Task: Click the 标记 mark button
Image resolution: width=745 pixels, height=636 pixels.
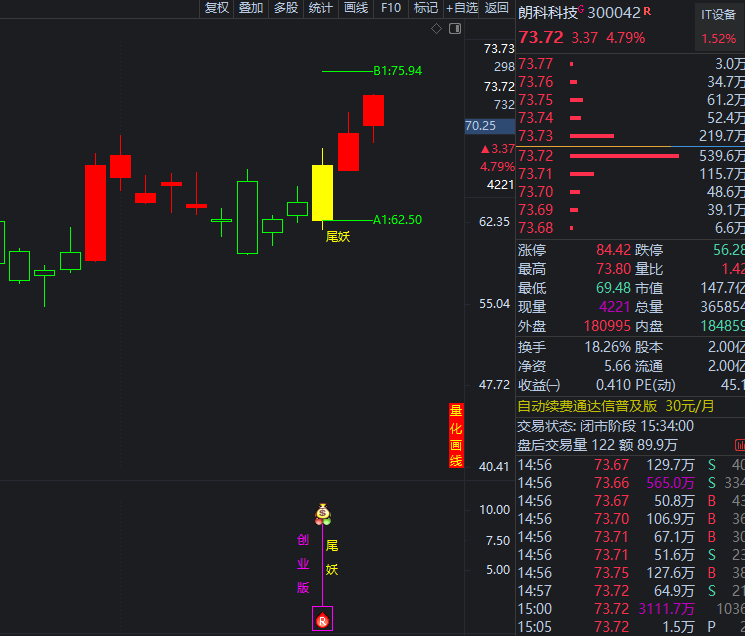Action: (x=426, y=8)
